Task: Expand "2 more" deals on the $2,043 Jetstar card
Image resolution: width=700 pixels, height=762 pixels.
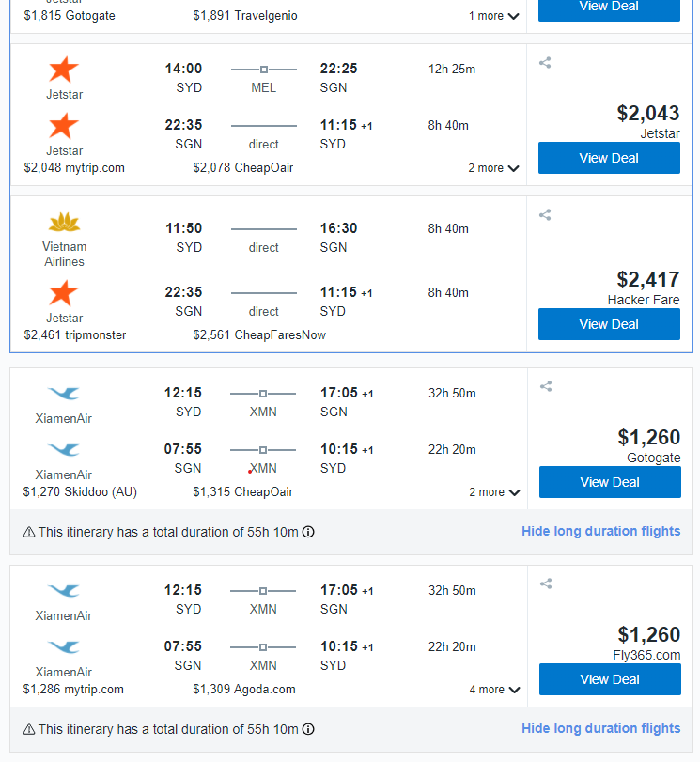Action: (494, 168)
